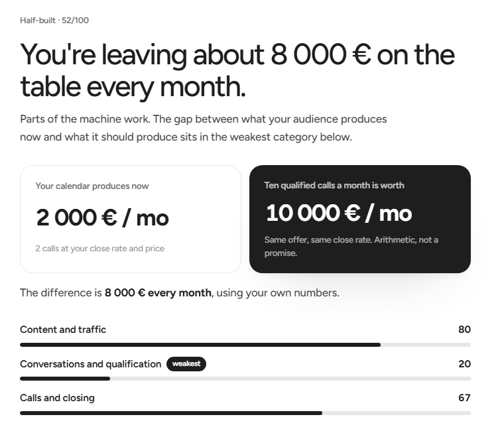
Task: Click the Calls and closing progress bar
Action: pyautogui.click(x=245, y=413)
